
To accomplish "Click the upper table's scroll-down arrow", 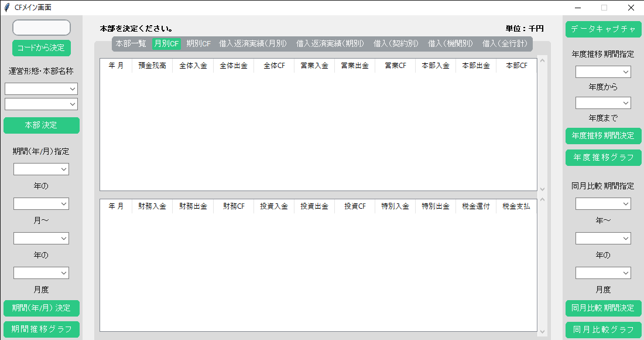I will pos(542,189).
